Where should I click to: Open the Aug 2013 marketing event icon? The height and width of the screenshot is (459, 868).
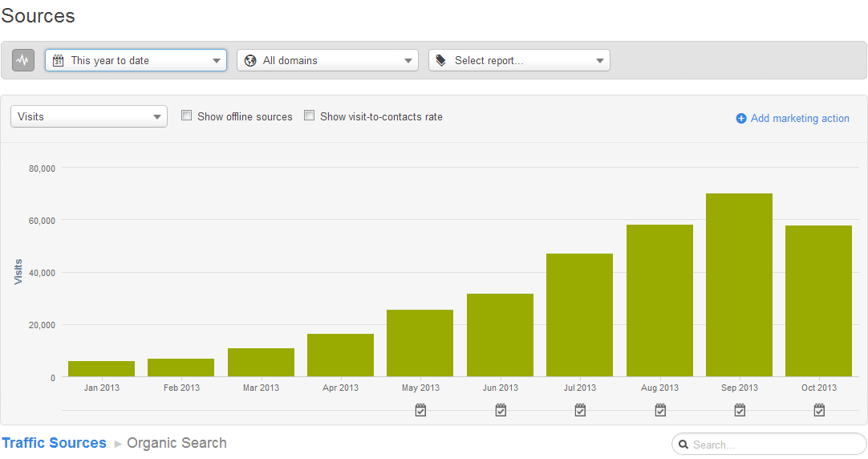tap(660, 410)
